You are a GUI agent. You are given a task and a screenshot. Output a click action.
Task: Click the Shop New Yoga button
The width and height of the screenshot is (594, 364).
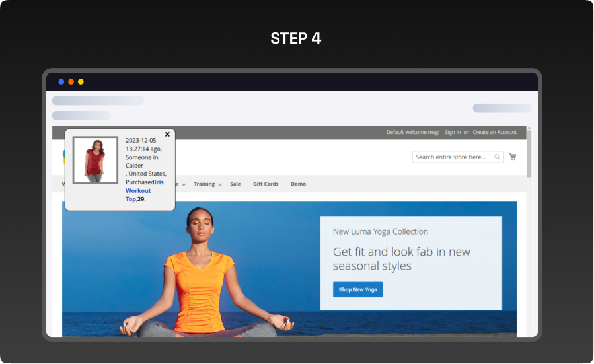click(357, 289)
